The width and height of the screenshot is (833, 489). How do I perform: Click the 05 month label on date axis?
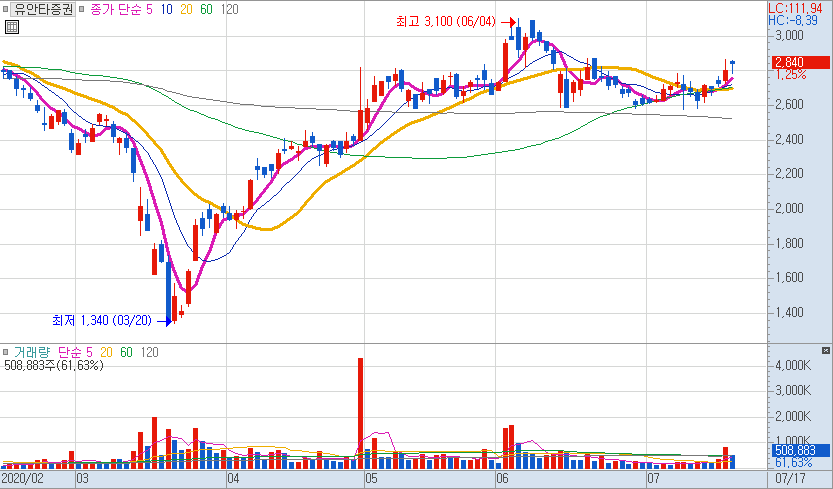pos(371,478)
